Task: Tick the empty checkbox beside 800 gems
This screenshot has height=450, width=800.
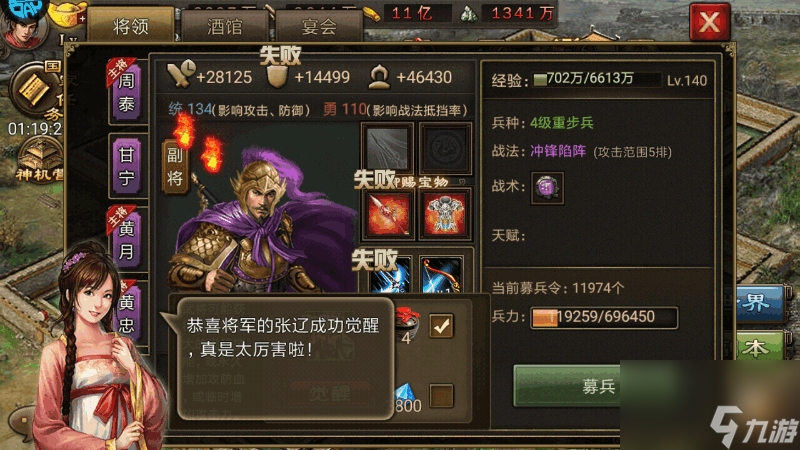Action: [441, 395]
